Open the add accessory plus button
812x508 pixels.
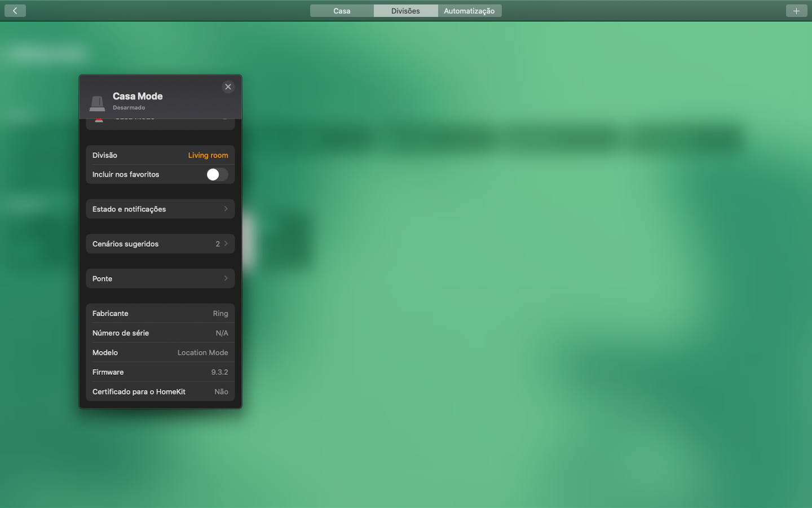(796, 11)
